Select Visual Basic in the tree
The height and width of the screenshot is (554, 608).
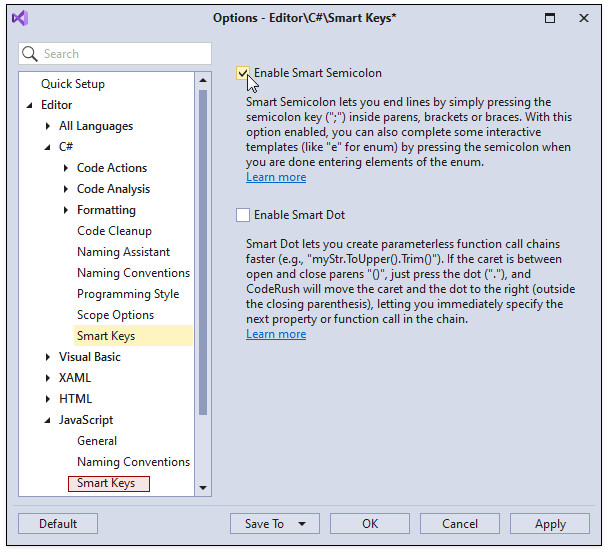(90, 357)
